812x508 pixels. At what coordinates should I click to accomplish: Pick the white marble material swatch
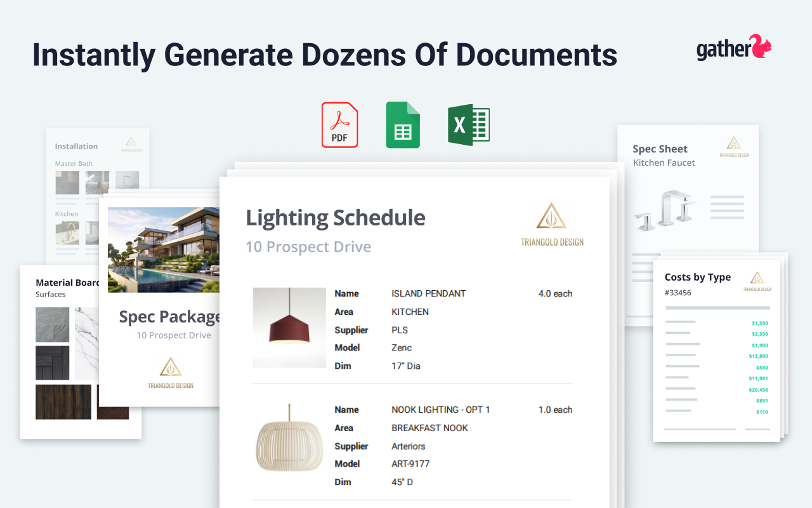[x=87, y=343]
